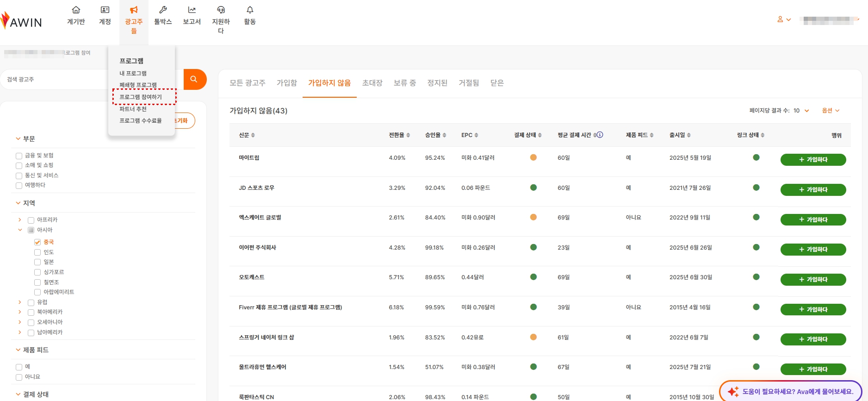868x401 pixels.
Task: Open the 페이지당 결과 수 dropdown
Action: click(x=801, y=111)
